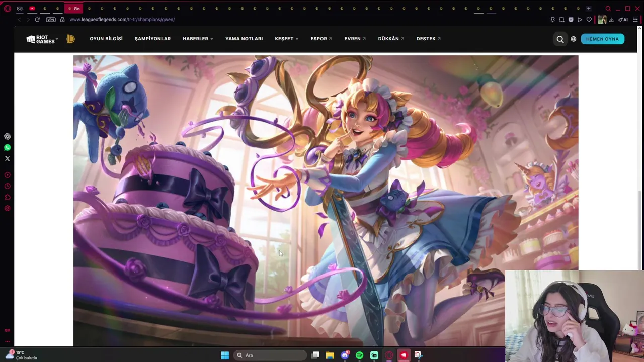
Task: Open Task View on the taskbar
Action: (315, 355)
